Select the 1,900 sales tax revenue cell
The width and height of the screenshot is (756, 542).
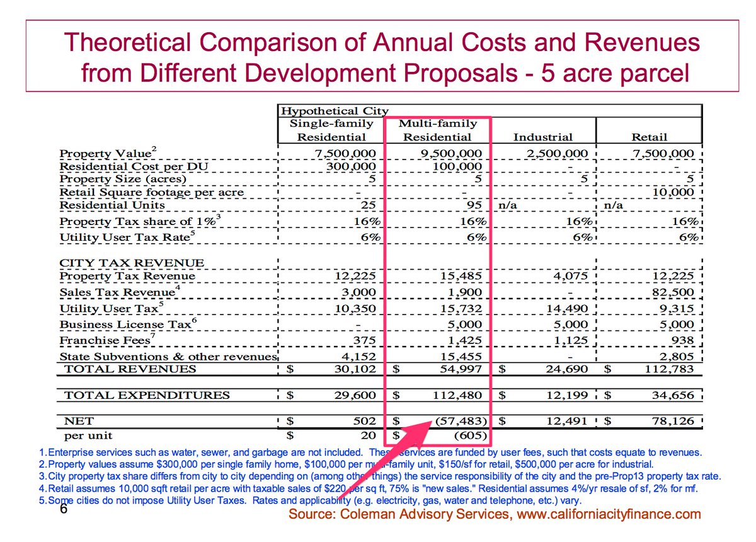tap(465, 292)
